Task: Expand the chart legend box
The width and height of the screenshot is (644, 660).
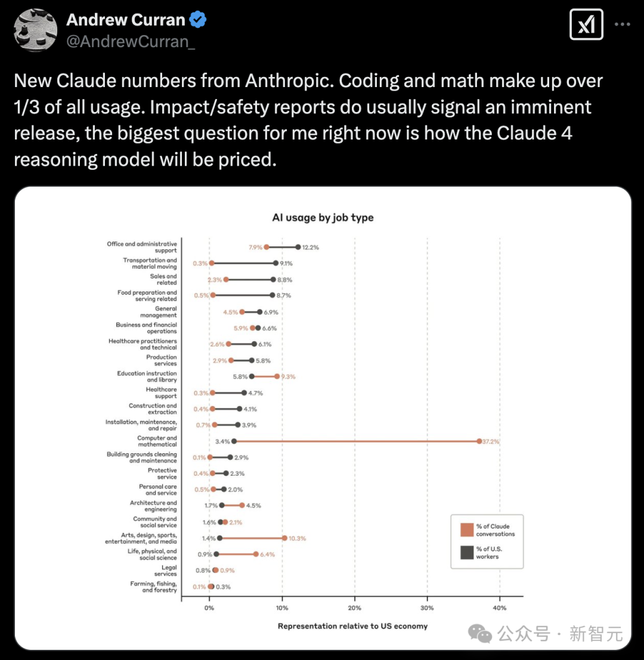Action: pos(487,541)
